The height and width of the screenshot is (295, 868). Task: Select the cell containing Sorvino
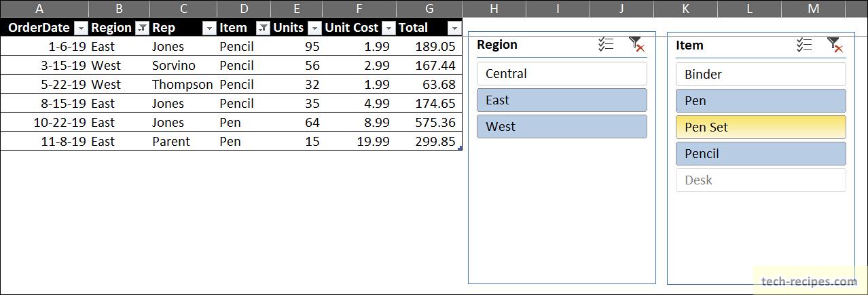tap(183, 66)
